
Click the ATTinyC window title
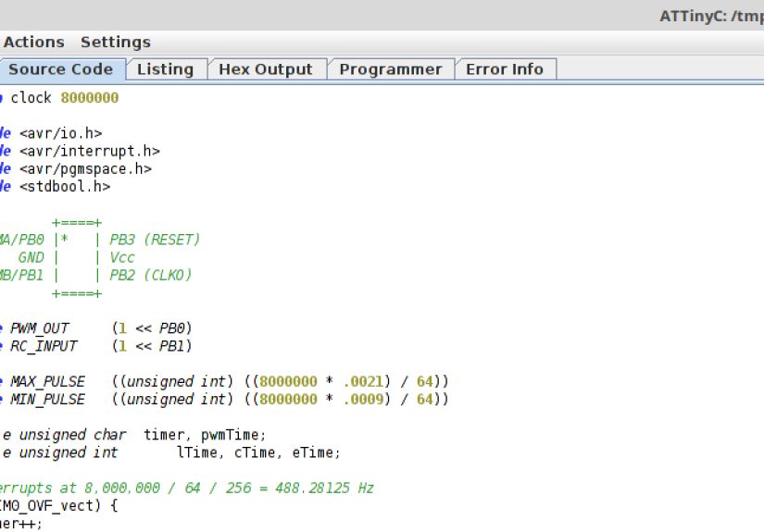point(711,17)
